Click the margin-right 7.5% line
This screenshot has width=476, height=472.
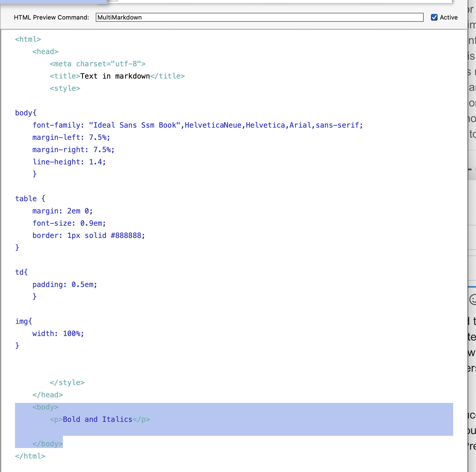pos(73,150)
